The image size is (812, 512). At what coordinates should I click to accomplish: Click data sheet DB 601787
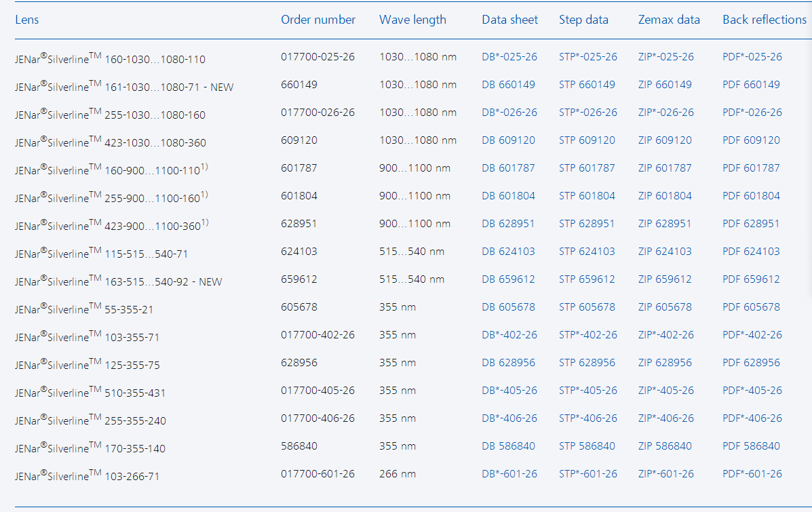tap(508, 168)
